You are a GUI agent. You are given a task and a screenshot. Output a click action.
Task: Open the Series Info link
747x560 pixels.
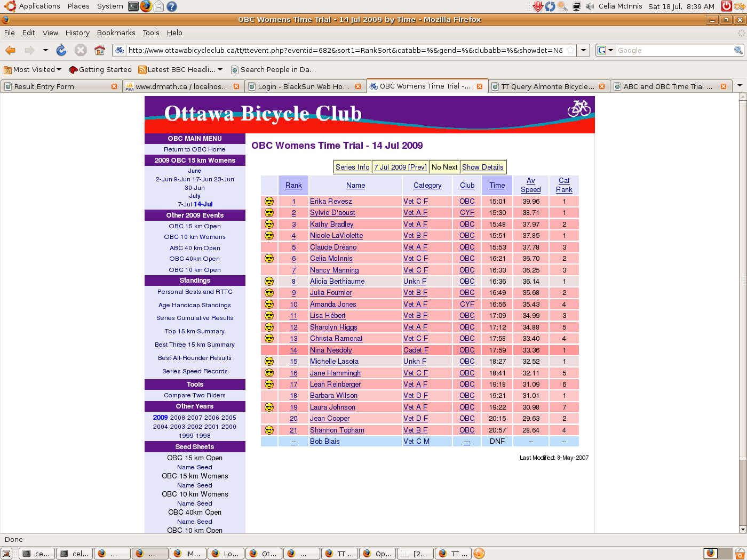coord(352,167)
